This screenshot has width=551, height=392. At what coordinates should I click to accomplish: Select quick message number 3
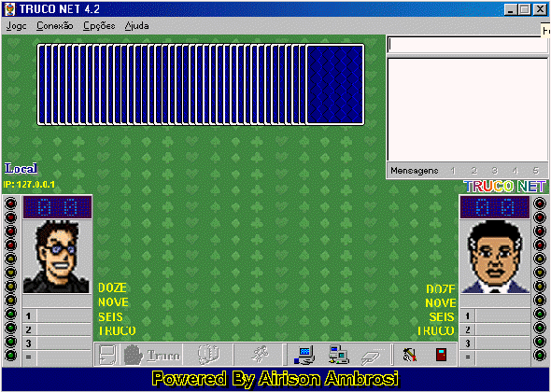(x=494, y=171)
